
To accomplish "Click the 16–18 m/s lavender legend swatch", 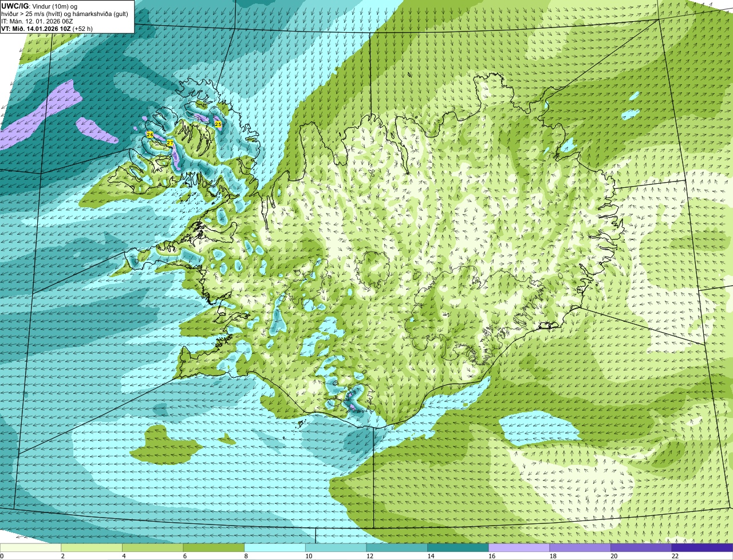I will (519, 547).
